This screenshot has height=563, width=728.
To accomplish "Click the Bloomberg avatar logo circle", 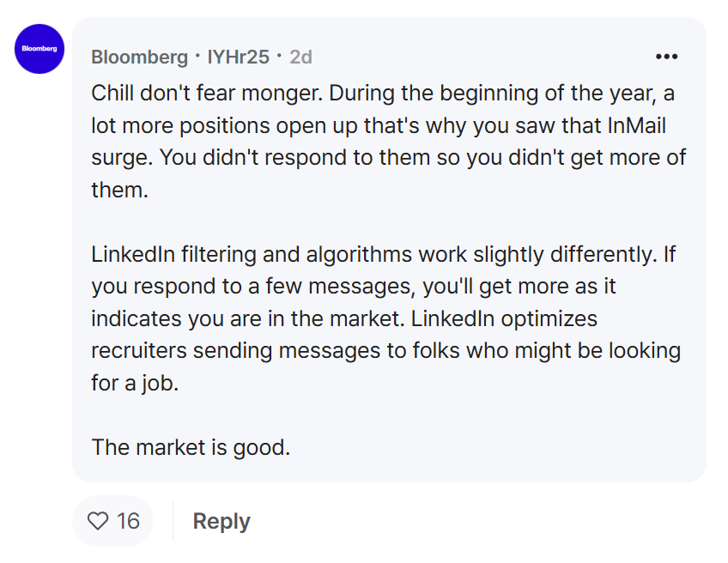I will (x=39, y=49).
